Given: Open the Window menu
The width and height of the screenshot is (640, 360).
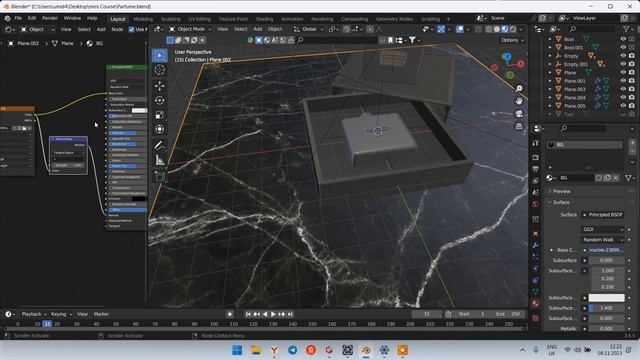Looking at the screenshot, I should tap(72, 18).
